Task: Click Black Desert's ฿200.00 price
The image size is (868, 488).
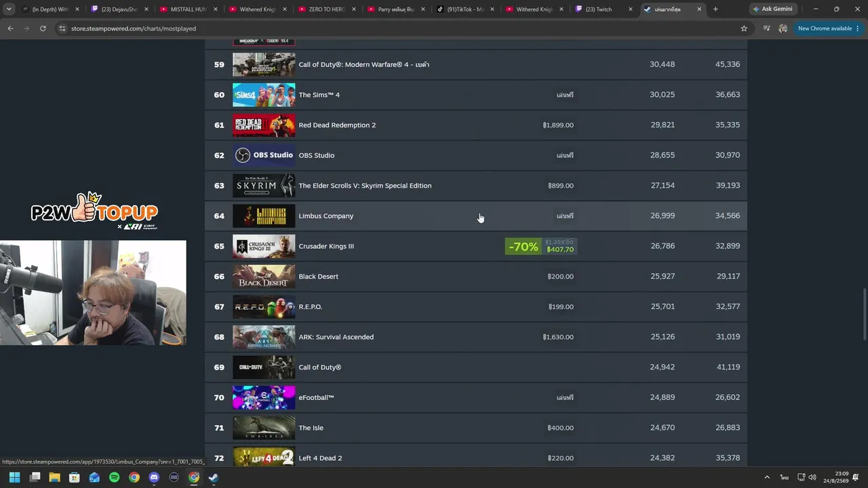Action: pos(561,277)
